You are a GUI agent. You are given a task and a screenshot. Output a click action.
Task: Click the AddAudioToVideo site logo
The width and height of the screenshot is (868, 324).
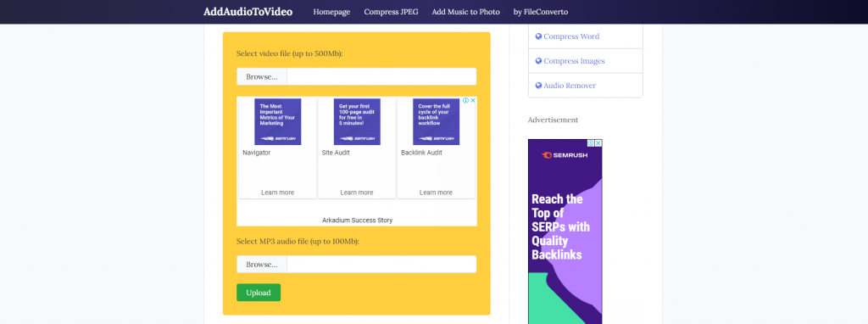(x=248, y=12)
